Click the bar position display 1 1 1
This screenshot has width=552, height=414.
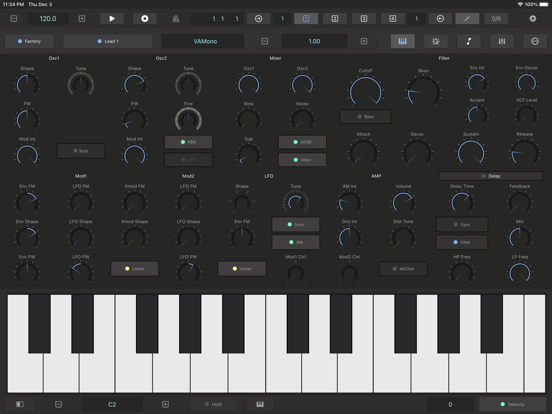coord(217,19)
